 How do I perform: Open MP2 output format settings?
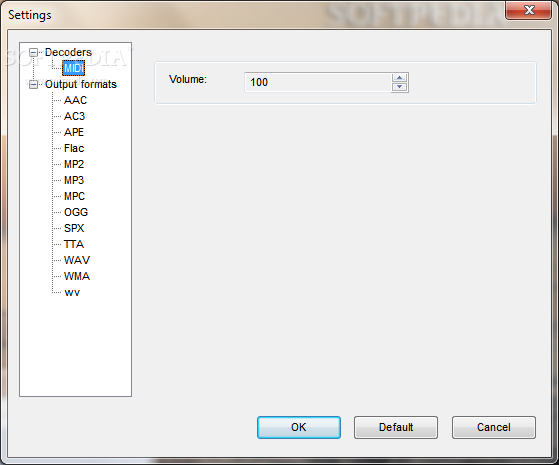click(x=74, y=164)
